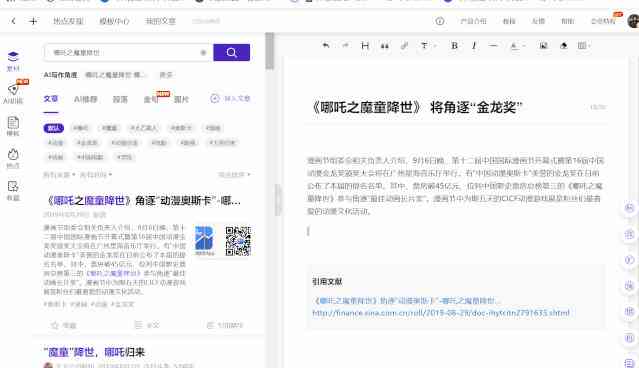Screen dimensions: 639x368
Task: Click the QR code thumbnail in first result
Action: (238, 241)
